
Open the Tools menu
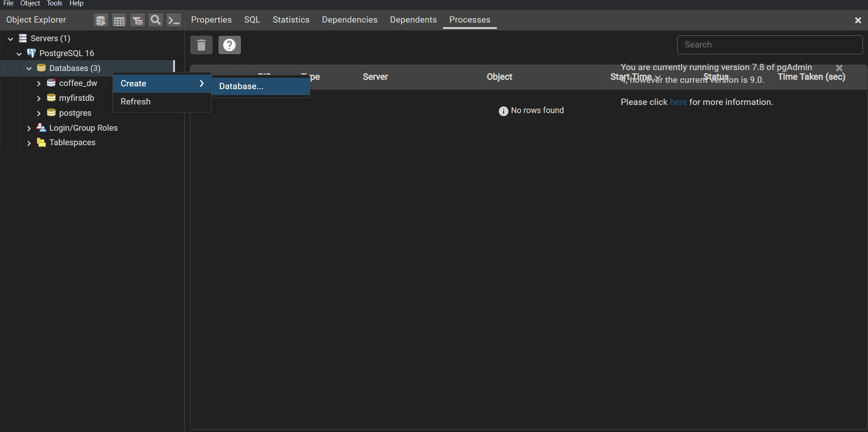click(x=55, y=4)
